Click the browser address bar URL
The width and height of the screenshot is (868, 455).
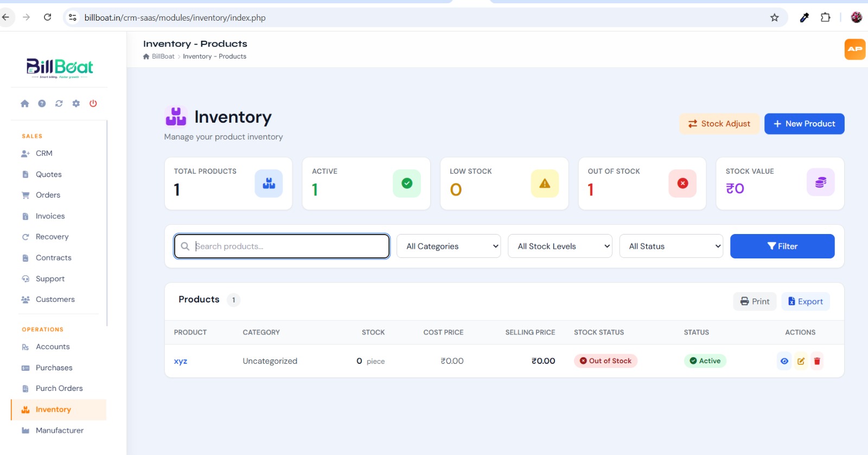(x=175, y=17)
